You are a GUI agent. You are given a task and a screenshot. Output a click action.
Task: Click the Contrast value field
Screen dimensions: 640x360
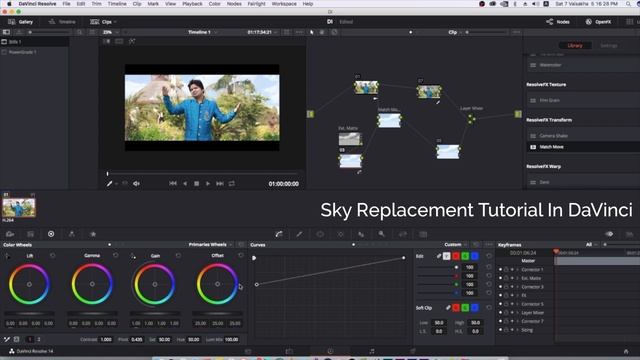tap(106, 340)
